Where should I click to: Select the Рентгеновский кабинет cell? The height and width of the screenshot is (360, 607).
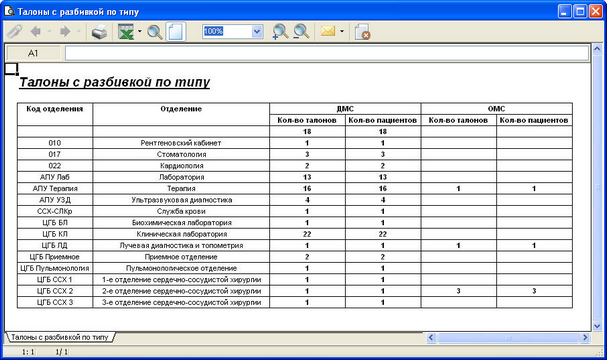pos(181,143)
